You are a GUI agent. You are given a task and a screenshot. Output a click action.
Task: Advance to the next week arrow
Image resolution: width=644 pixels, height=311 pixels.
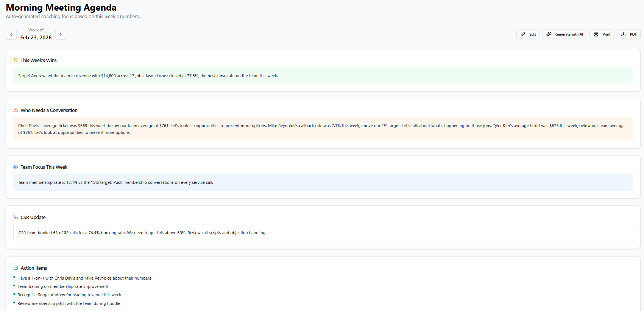61,34
